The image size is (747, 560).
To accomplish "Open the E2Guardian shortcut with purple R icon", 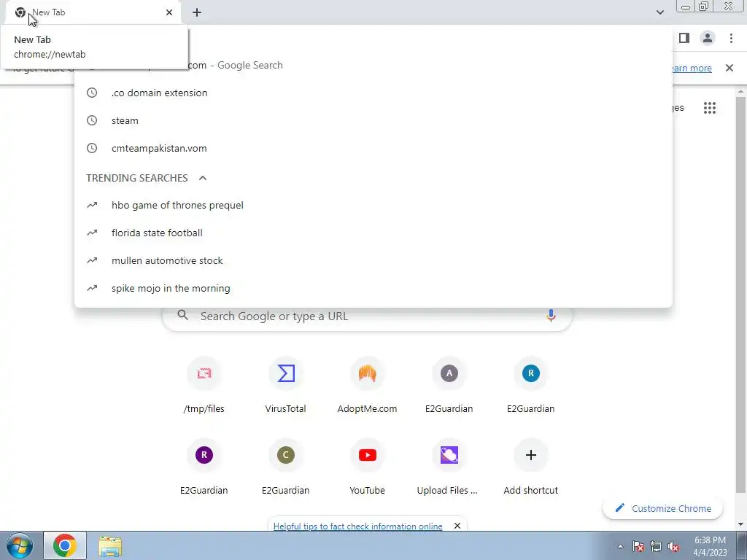I will tap(204, 468).
